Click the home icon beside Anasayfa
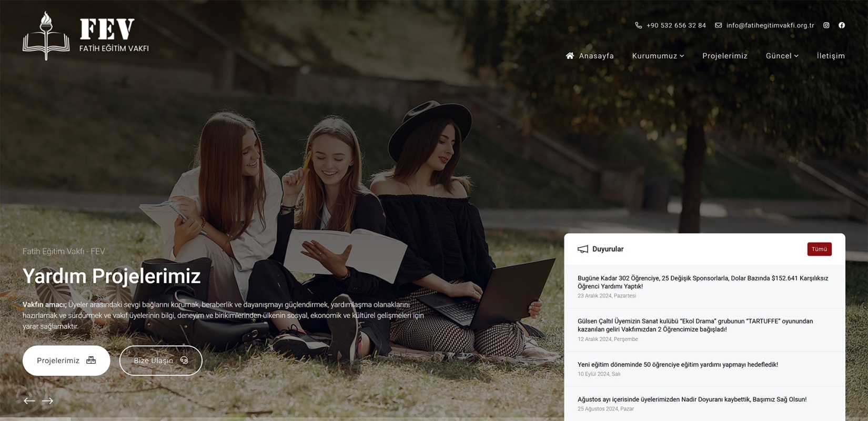The image size is (868, 421). tap(570, 56)
